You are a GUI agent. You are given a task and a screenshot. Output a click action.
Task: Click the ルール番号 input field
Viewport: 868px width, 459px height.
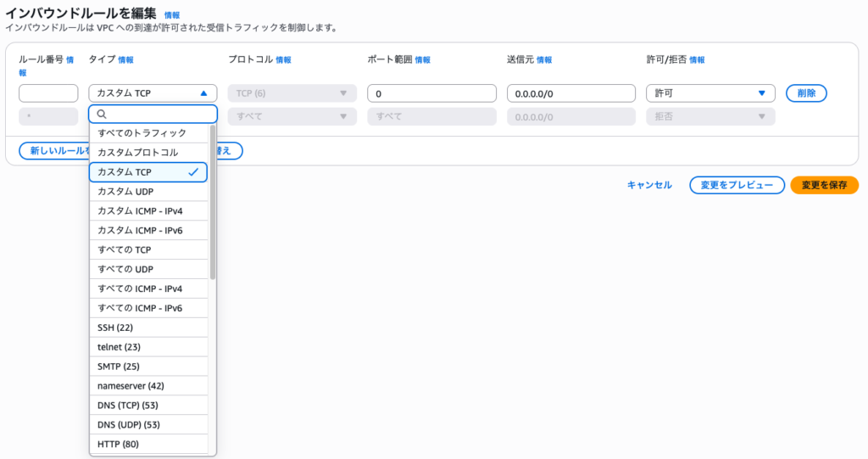[48, 93]
